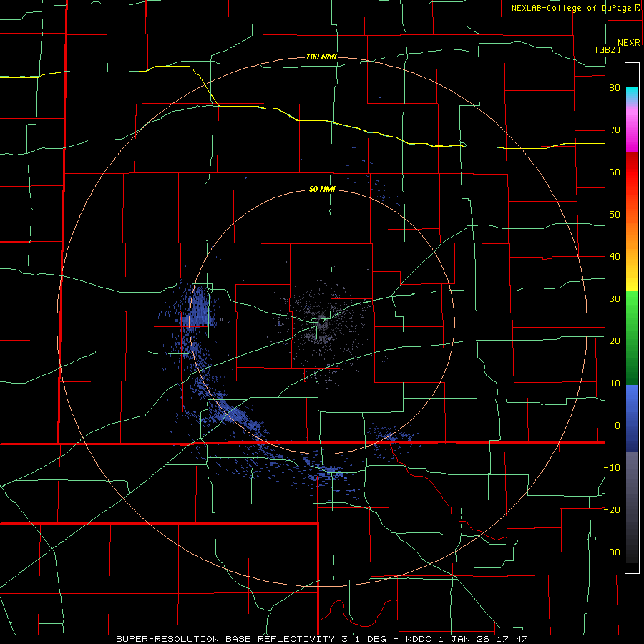The image size is (644, 644).
Task: Click the -20 value on the dBZ scale
Action: pyautogui.click(x=612, y=510)
